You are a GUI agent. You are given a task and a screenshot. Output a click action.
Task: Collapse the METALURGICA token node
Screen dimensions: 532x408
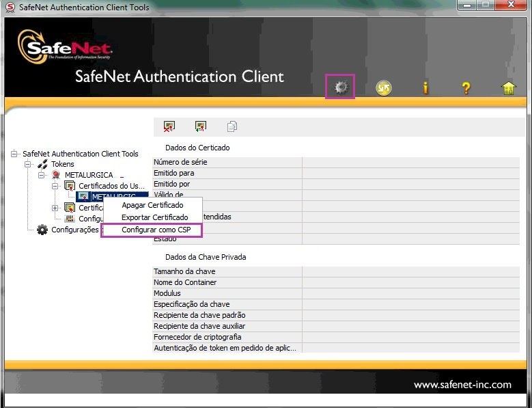41,175
